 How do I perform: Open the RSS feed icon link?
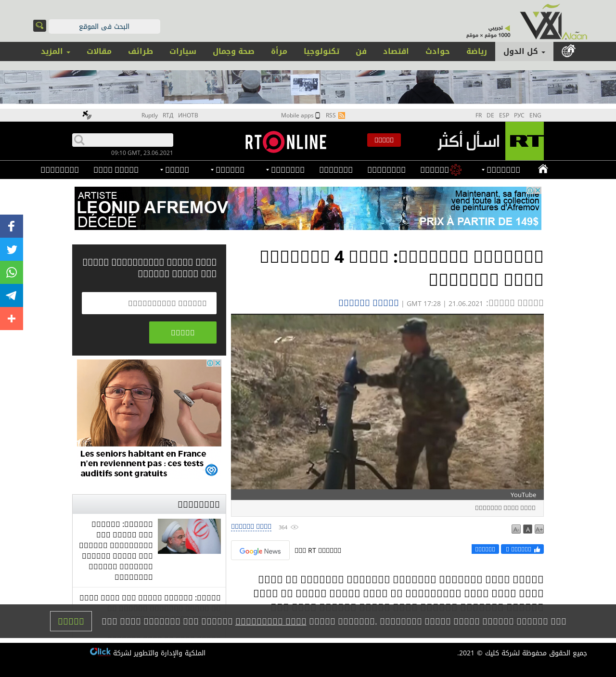(x=342, y=115)
